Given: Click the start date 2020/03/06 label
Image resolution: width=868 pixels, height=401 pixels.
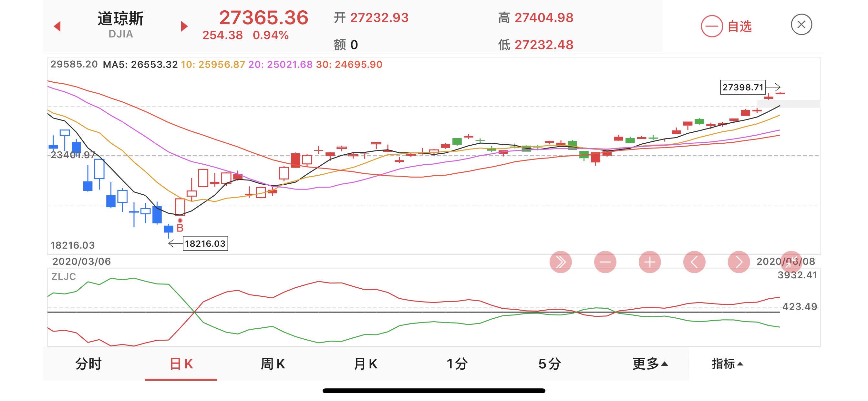Looking at the screenshot, I should [x=82, y=262].
